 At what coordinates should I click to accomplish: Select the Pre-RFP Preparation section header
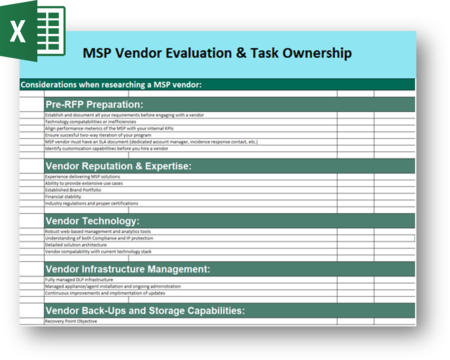(230, 105)
